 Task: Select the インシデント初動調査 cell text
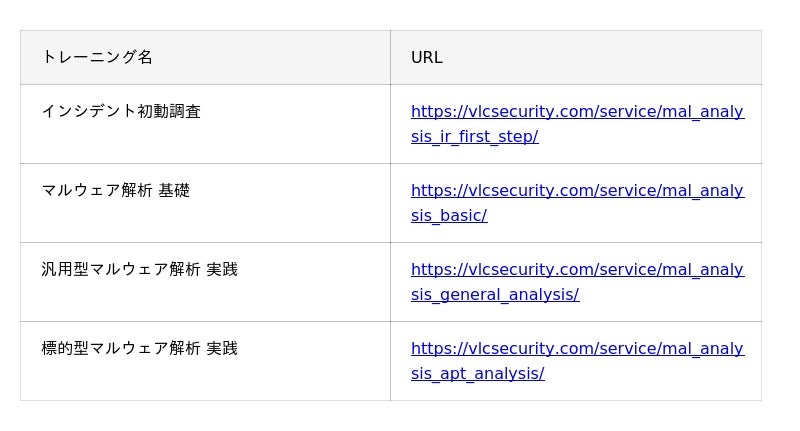click(x=121, y=111)
